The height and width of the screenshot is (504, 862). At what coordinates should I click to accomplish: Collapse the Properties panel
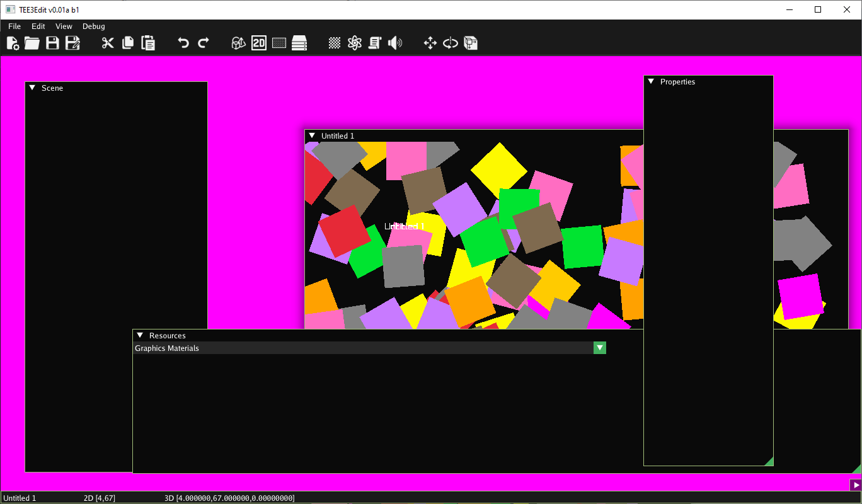(x=651, y=81)
